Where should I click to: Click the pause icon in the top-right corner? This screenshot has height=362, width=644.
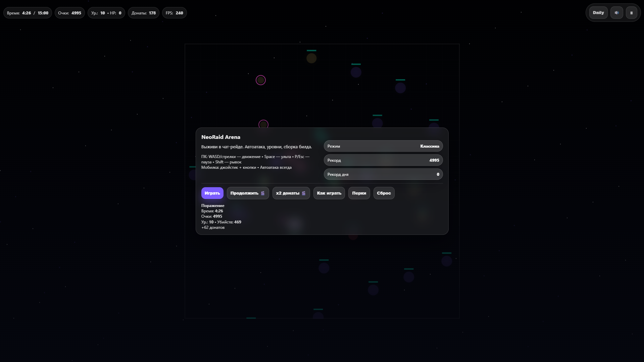(631, 13)
